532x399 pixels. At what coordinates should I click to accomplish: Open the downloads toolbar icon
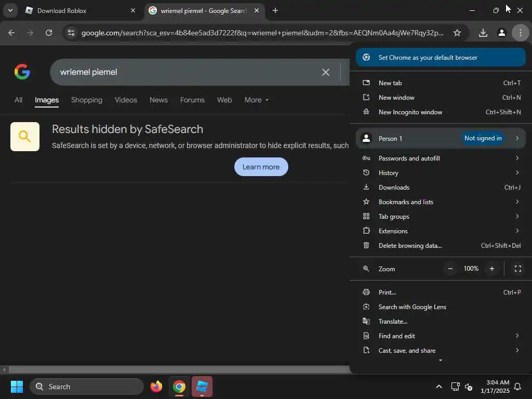coord(483,33)
